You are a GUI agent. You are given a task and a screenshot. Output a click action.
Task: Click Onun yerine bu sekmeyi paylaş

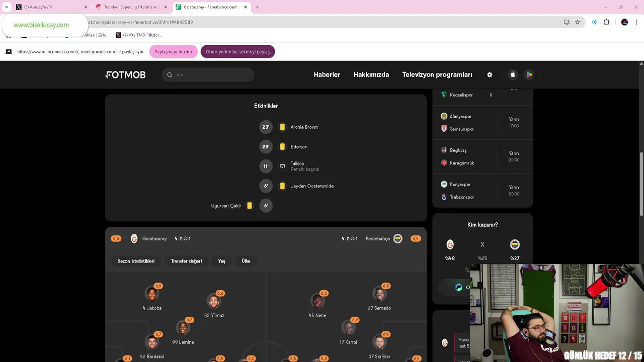pos(237,52)
